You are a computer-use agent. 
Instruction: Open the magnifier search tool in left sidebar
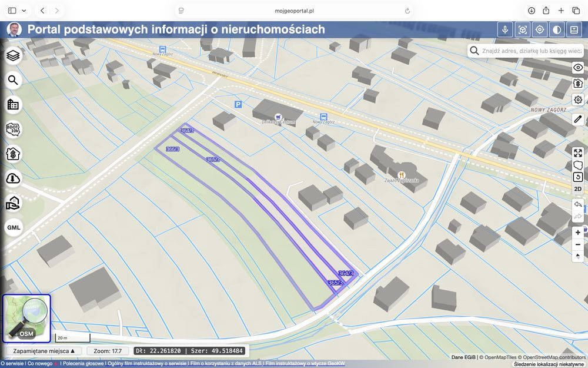(x=14, y=80)
